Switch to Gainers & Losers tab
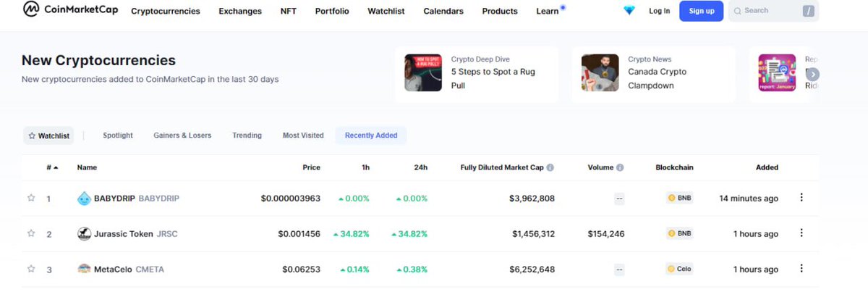The height and width of the screenshot is (292, 868). point(182,135)
